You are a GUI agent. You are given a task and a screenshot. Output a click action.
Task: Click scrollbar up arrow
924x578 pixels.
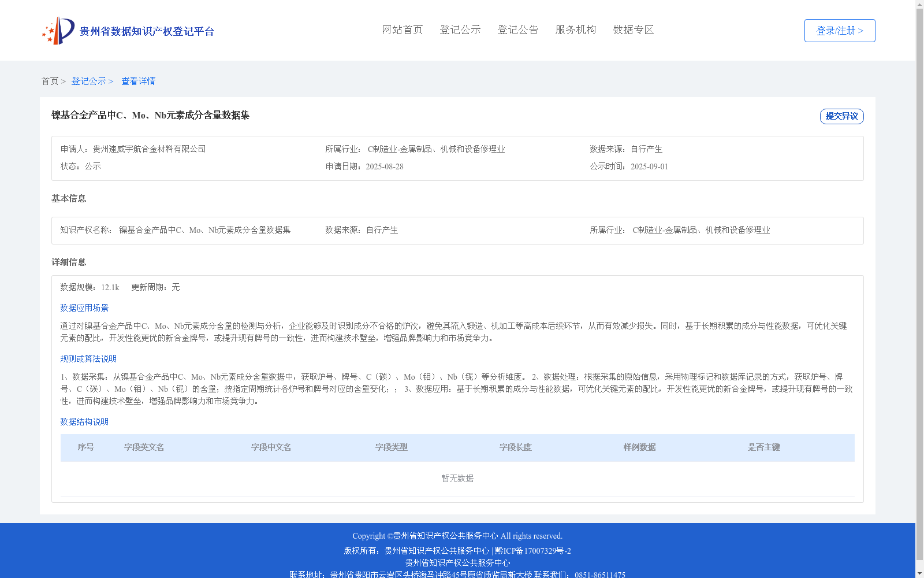pos(919,4)
